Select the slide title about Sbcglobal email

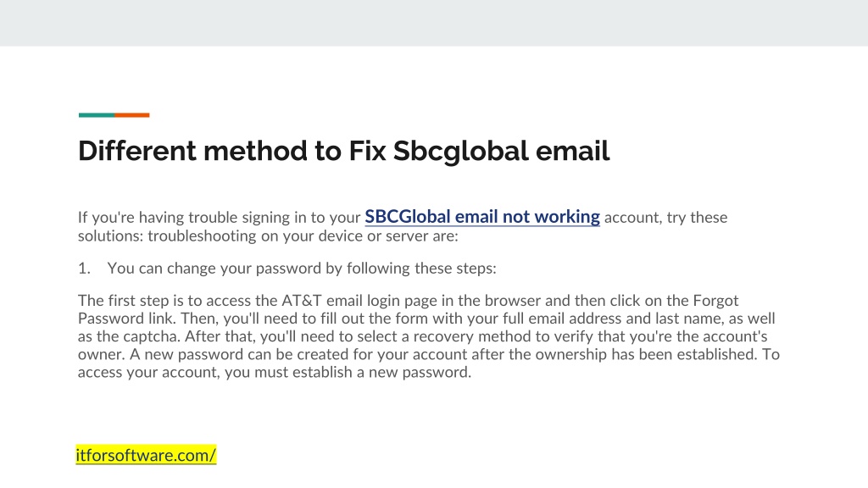coord(344,151)
